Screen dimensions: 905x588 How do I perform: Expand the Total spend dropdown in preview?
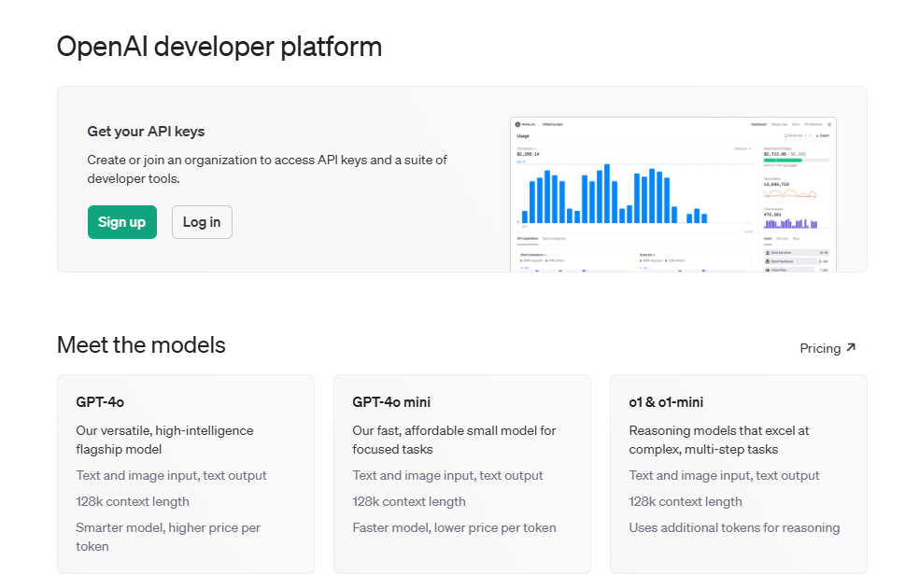tap(526, 148)
